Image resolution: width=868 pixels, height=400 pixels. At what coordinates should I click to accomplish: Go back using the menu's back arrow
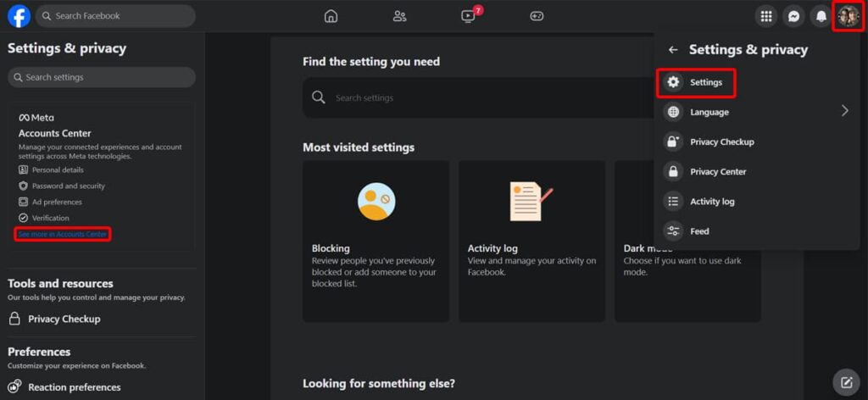pyautogui.click(x=673, y=50)
